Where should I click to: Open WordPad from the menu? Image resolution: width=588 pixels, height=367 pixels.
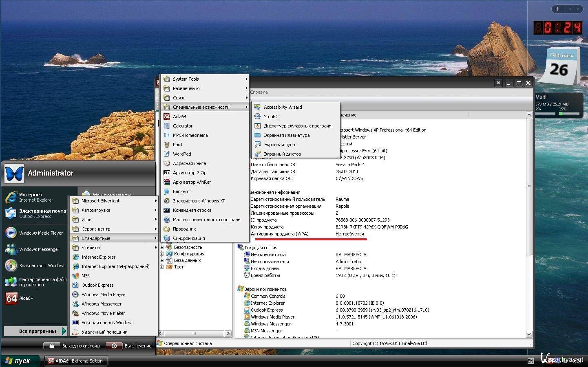click(205, 154)
